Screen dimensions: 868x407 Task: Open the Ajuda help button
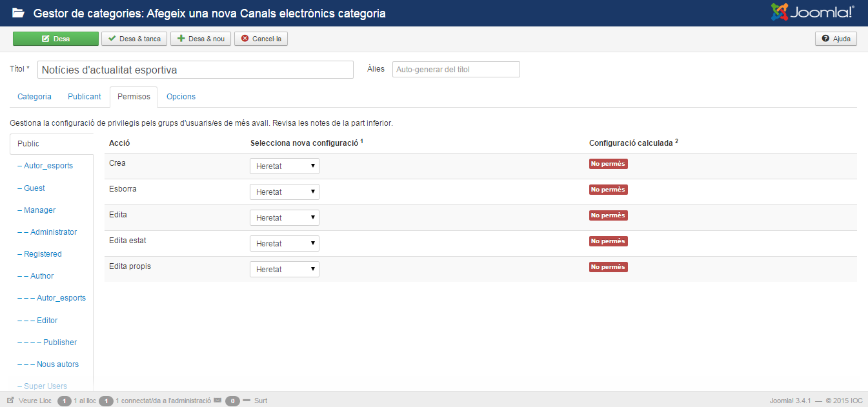pos(836,39)
